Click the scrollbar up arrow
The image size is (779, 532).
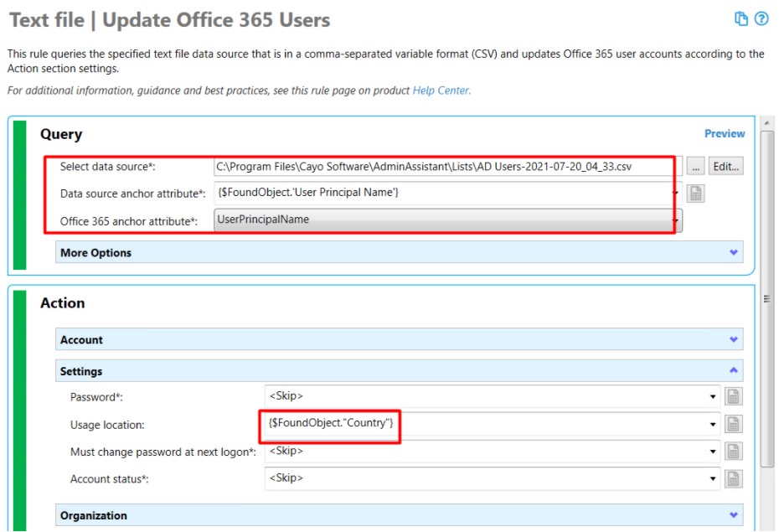767,122
